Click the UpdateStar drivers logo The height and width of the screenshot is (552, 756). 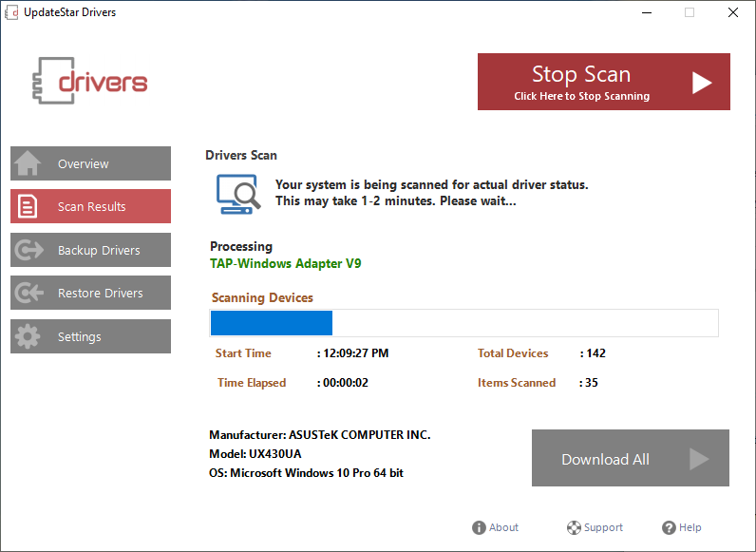[x=90, y=82]
